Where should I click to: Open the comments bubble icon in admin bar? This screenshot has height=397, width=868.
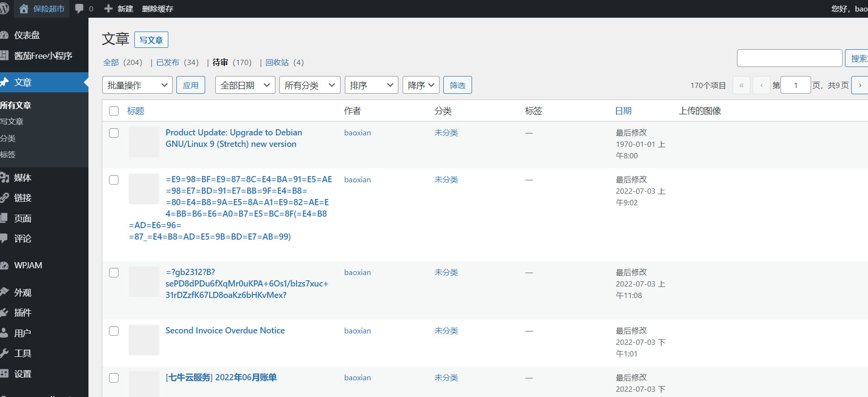[x=79, y=9]
